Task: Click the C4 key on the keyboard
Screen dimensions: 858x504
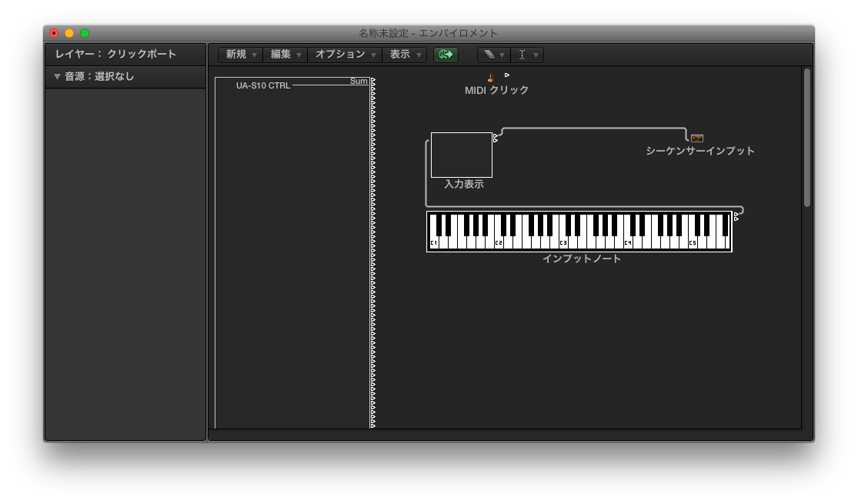Action: [628, 242]
